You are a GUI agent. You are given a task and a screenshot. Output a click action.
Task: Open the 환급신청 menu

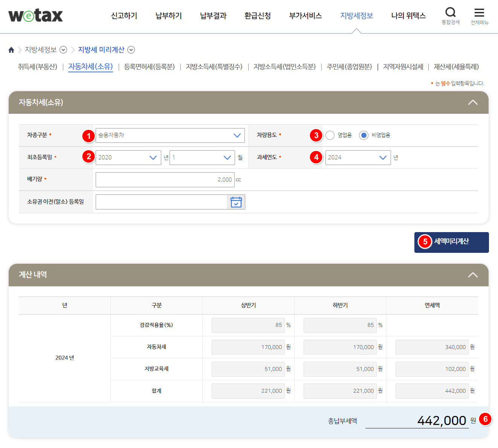pos(258,16)
